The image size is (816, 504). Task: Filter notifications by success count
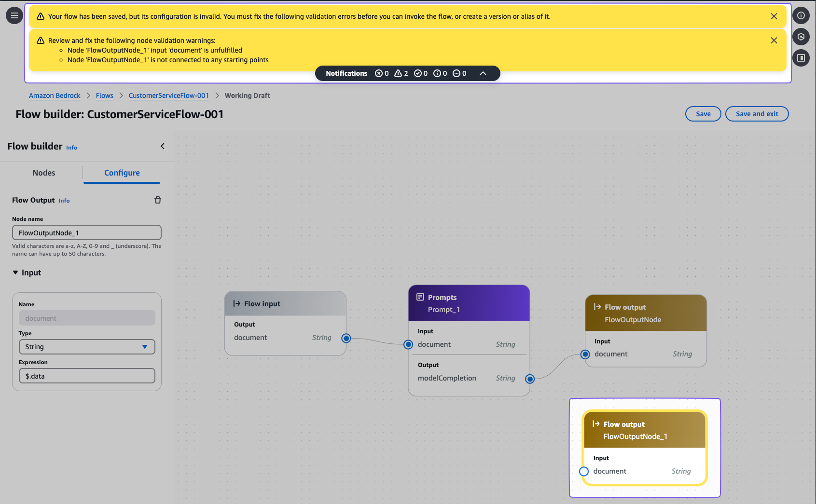click(421, 73)
